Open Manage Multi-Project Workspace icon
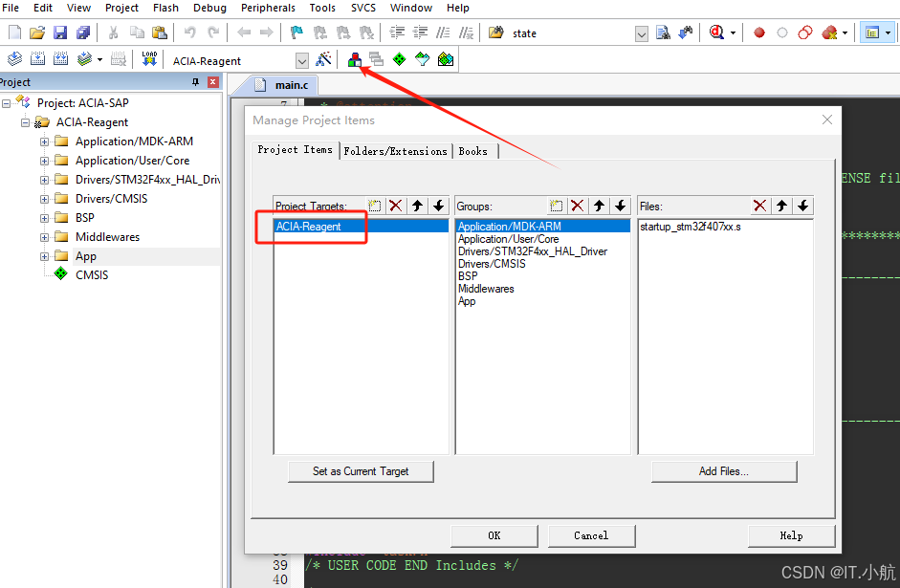The height and width of the screenshot is (588, 900). [377, 59]
